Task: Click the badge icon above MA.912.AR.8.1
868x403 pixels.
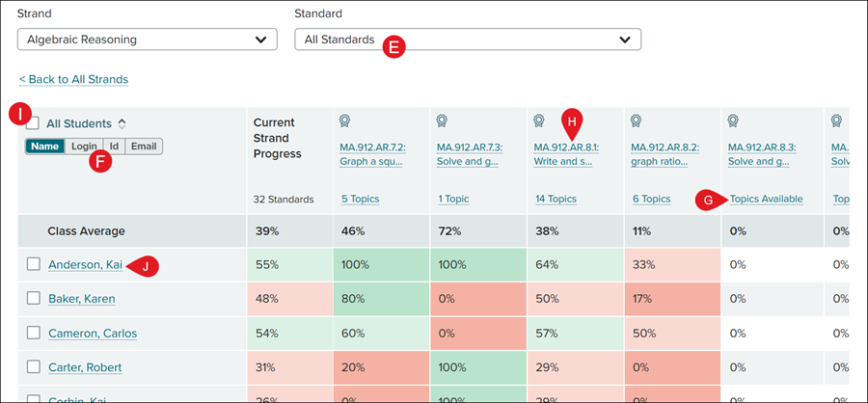Action: click(x=539, y=121)
